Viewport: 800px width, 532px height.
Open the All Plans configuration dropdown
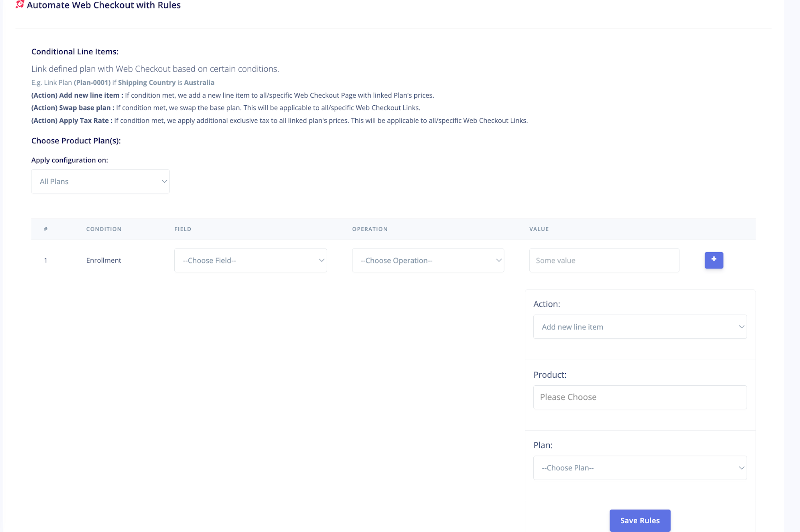(100, 181)
